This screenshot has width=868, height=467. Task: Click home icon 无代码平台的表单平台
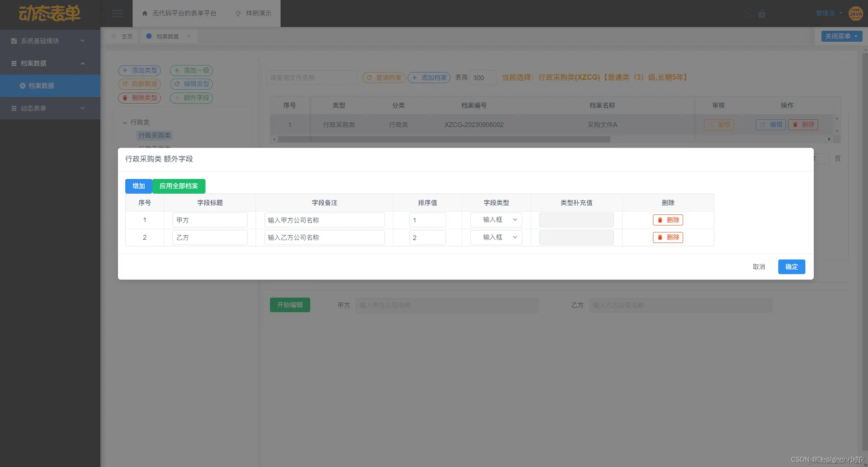[x=179, y=14]
